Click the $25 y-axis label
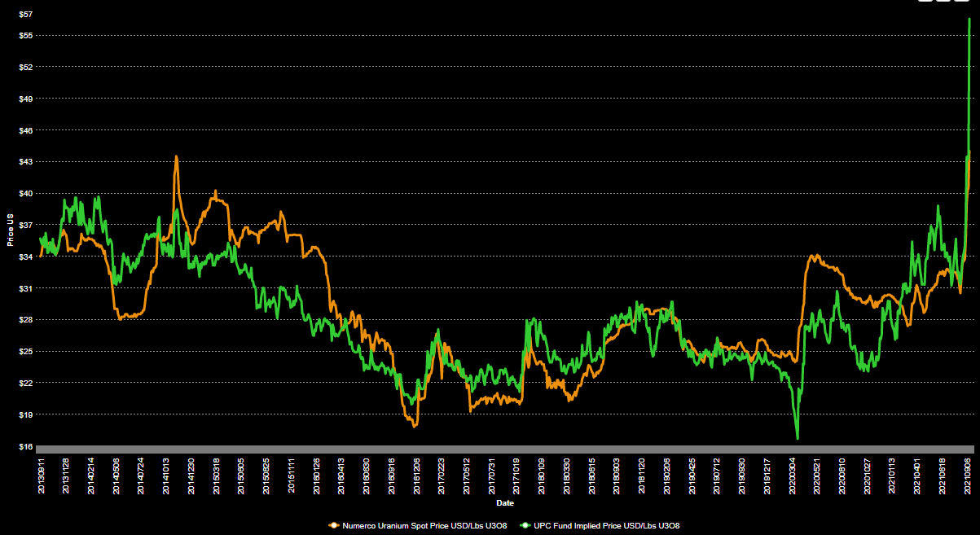The width and height of the screenshot is (980, 535). (x=24, y=351)
